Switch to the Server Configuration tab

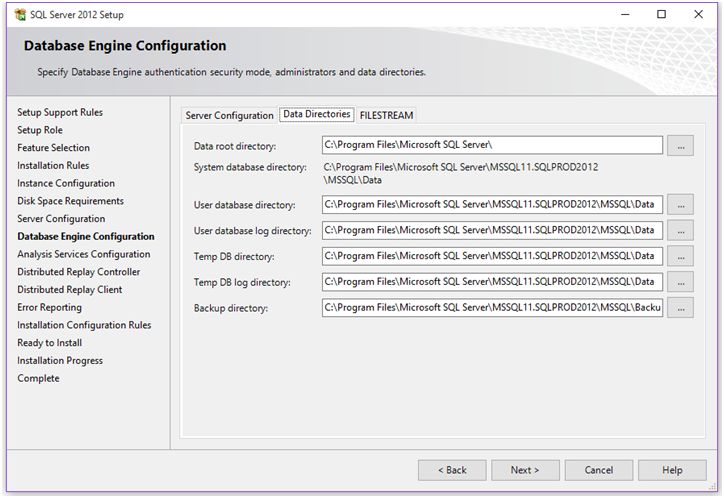pos(229,115)
